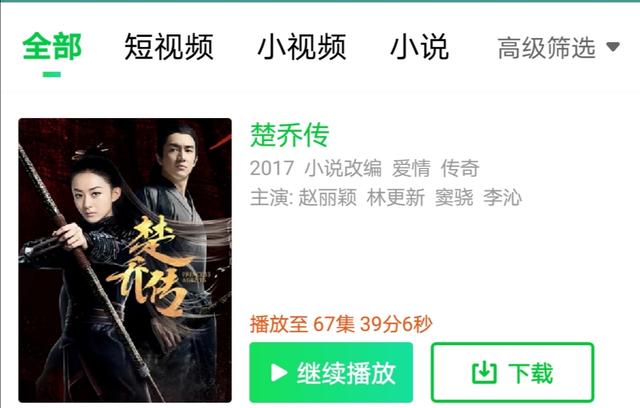Open actor name 李沁
This screenshot has height=408, width=640.
pyautogui.click(x=502, y=198)
